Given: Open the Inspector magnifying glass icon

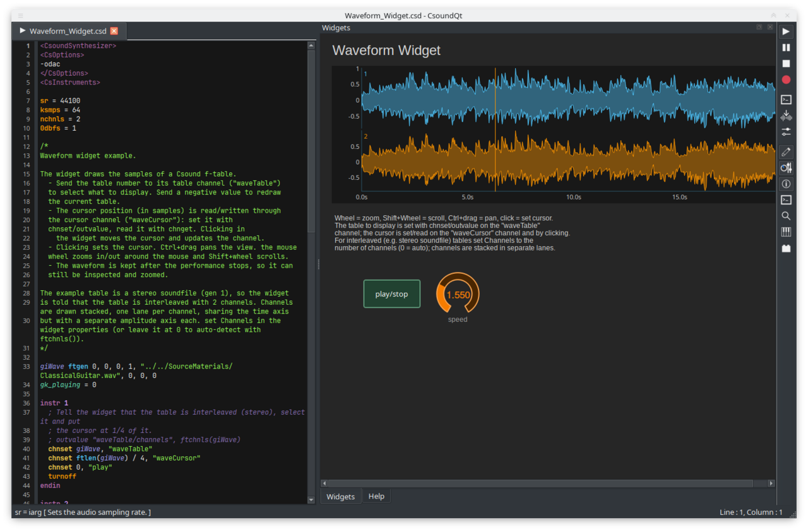Looking at the screenshot, I should click(x=786, y=216).
